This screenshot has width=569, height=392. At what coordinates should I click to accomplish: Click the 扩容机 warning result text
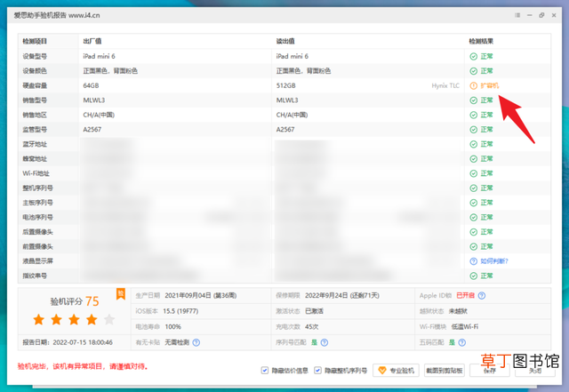490,85
